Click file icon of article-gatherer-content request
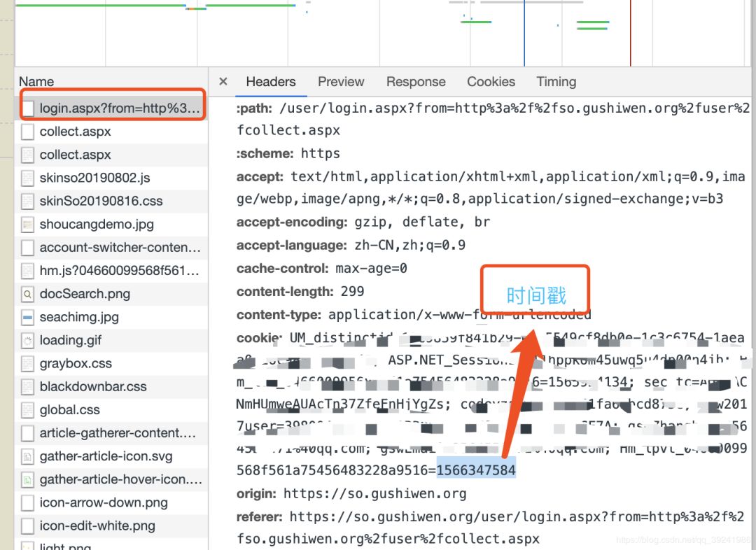The width and height of the screenshot is (756, 550). (x=28, y=433)
